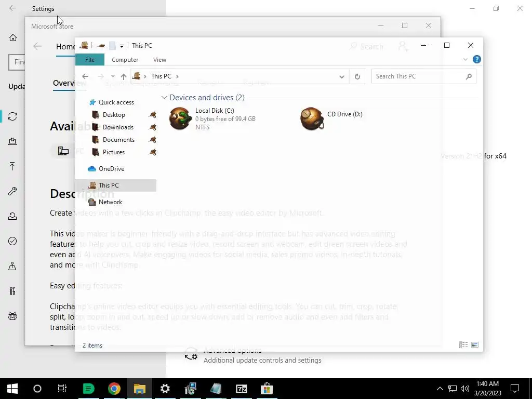This screenshot has height=399, width=532.
Task: Switch to details view in Explorer status bar
Action: click(x=463, y=345)
